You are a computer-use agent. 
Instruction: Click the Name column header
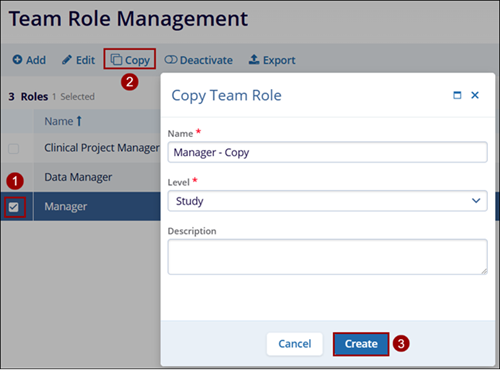[59, 121]
